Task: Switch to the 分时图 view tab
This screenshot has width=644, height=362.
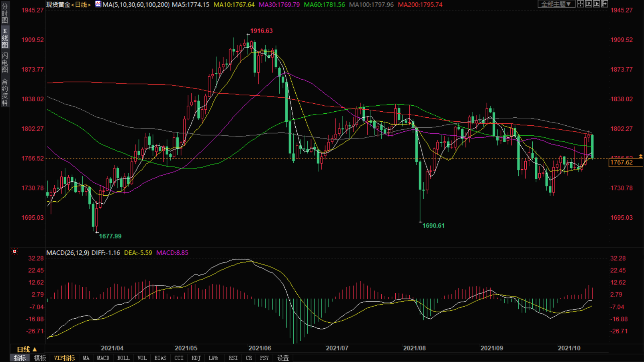Action: pos(5,14)
